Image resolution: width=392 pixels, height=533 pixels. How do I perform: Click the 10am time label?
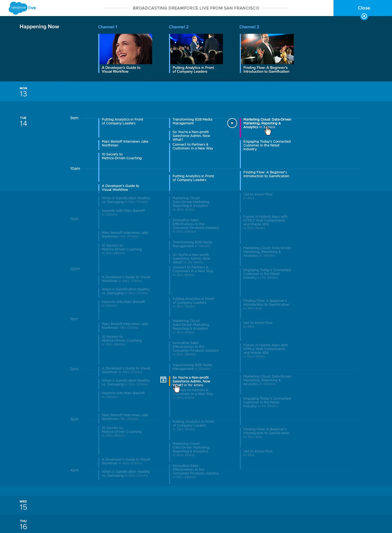tap(75, 169)
